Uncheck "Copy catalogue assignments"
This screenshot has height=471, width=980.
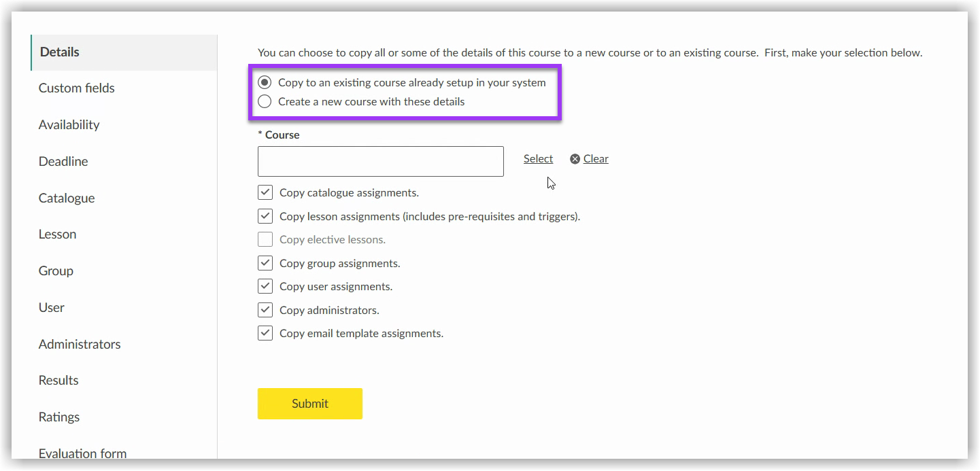click(x=265, y=192)
